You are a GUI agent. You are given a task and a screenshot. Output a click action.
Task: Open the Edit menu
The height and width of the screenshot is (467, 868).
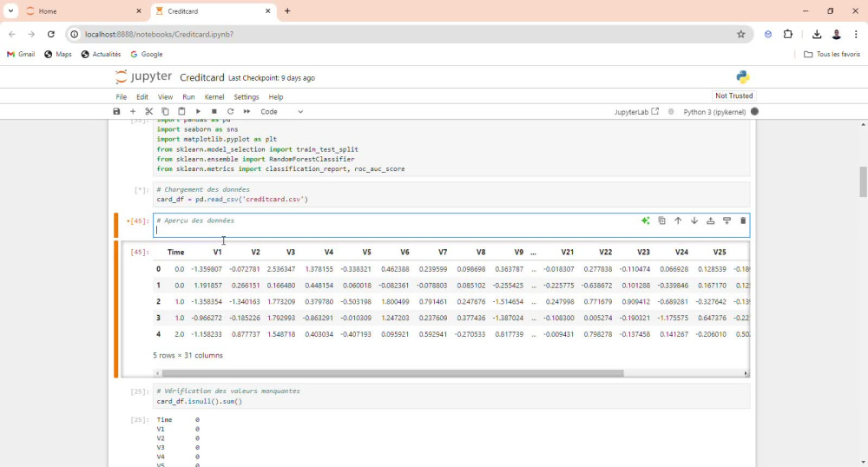point(142,97)
